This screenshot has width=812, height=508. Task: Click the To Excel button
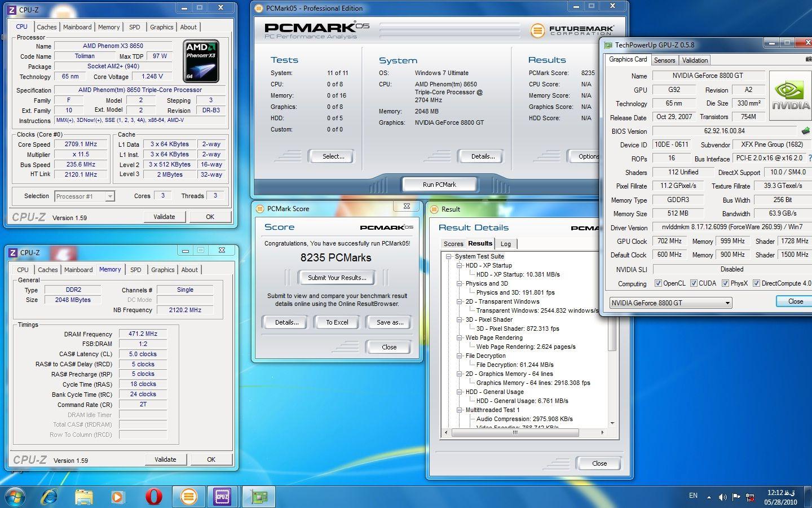point(337,322)
